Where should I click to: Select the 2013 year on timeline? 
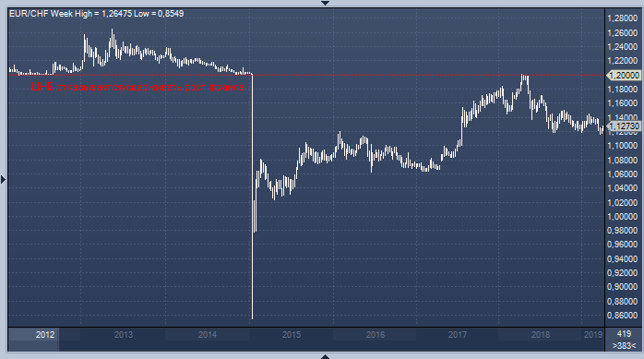[x=124, y=335]
